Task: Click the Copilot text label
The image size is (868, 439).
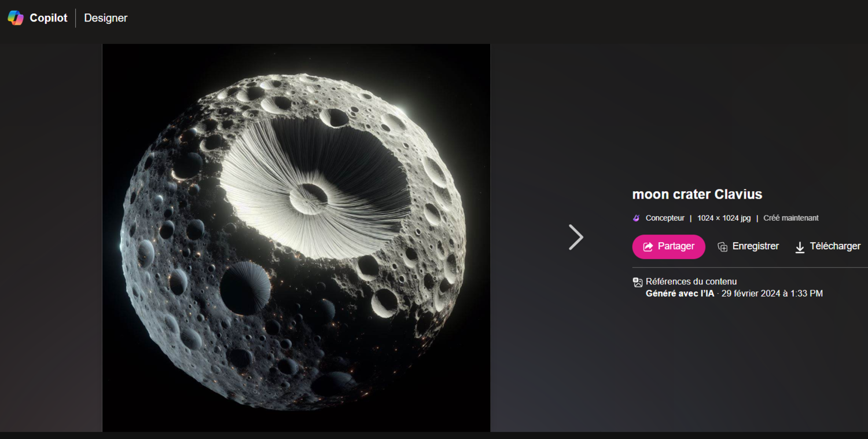Action: pyautogui.click(x=49, y=18)
